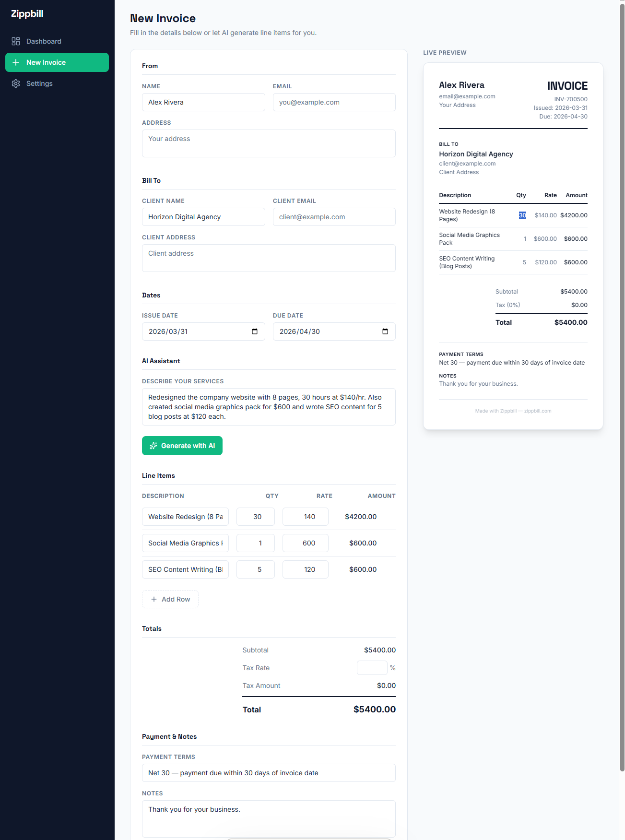
Task: Click Horizon Digital Agency in the preview
Action: coord(476,154)
